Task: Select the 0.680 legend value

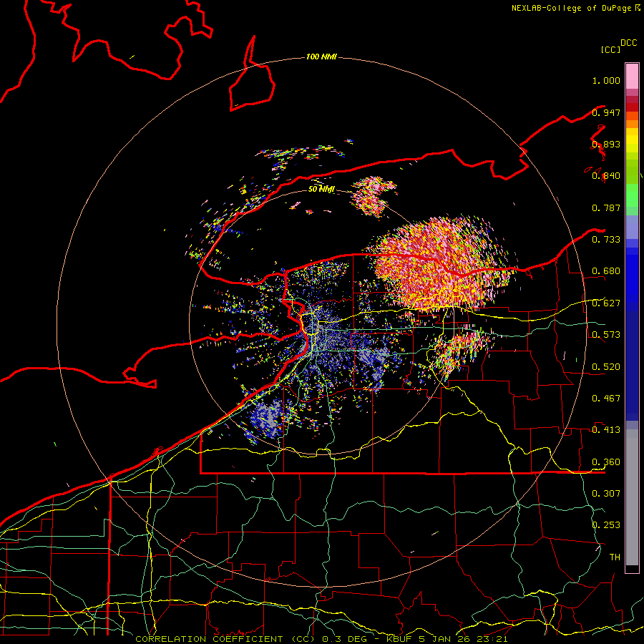Action: [x=606, y=271]
